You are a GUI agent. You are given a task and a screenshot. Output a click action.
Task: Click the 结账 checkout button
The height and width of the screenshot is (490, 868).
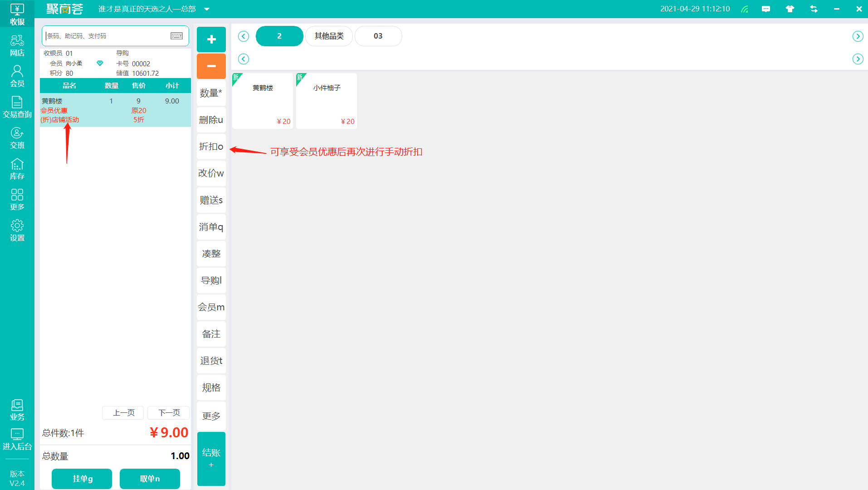coord(211,459)
